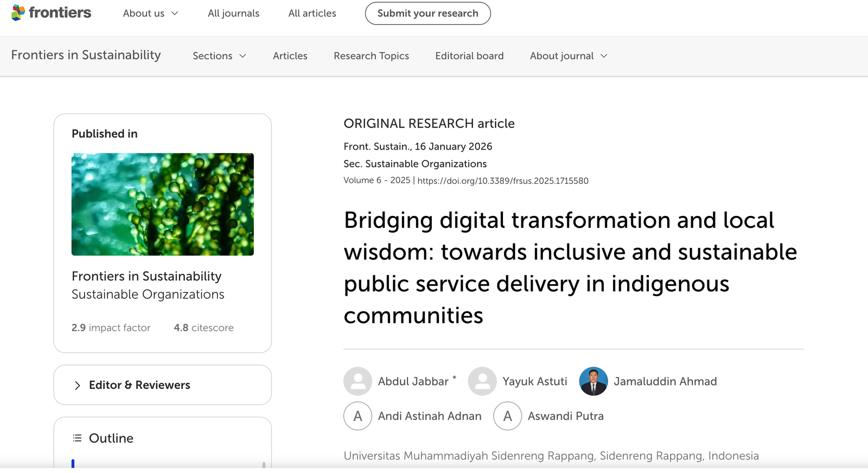The width and height of the screenshot is (868, 473).
Task: Click Andi Astinah Adnan's initial avatar
Action: pyautogui.click(x=358, y=416)
